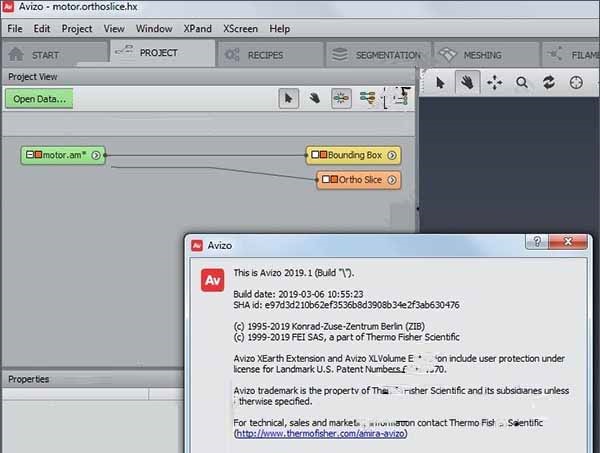
Task: Open the Bounding Box node arrow menu
Action: (392, 155)
